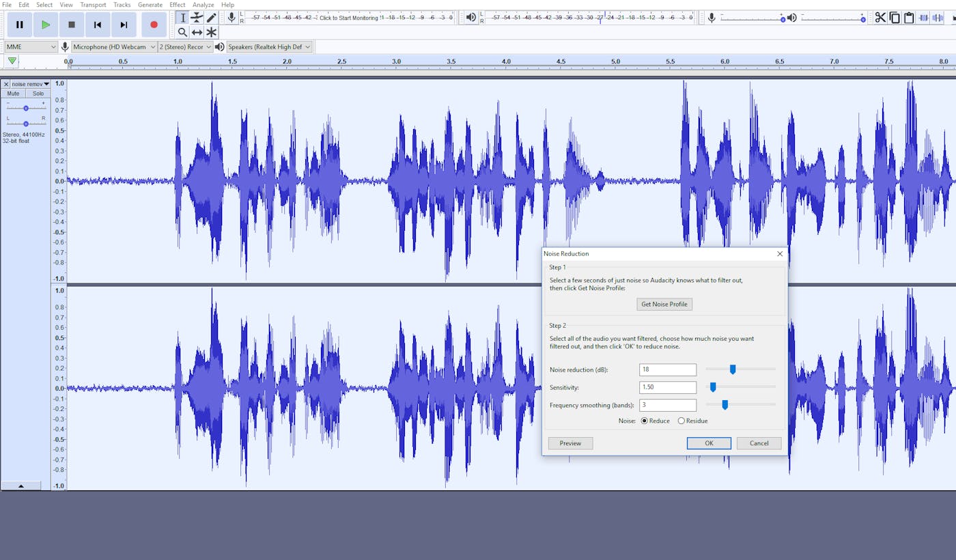This screenshot has height=560, width=956.
Task: Click the Frequency smoothing (bands) slider handle
Action: tap(725, 405)
